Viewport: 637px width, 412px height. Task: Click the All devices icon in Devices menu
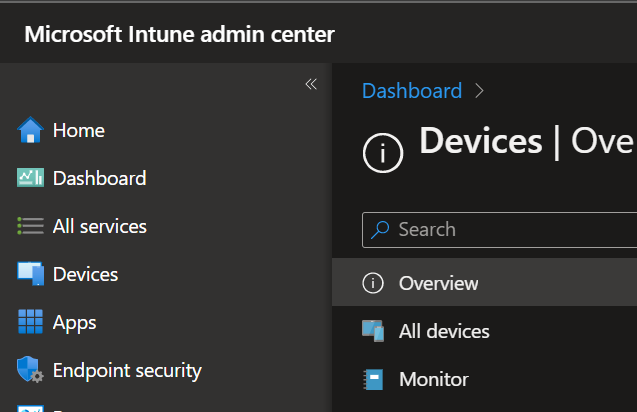click(x=373, y=331)
